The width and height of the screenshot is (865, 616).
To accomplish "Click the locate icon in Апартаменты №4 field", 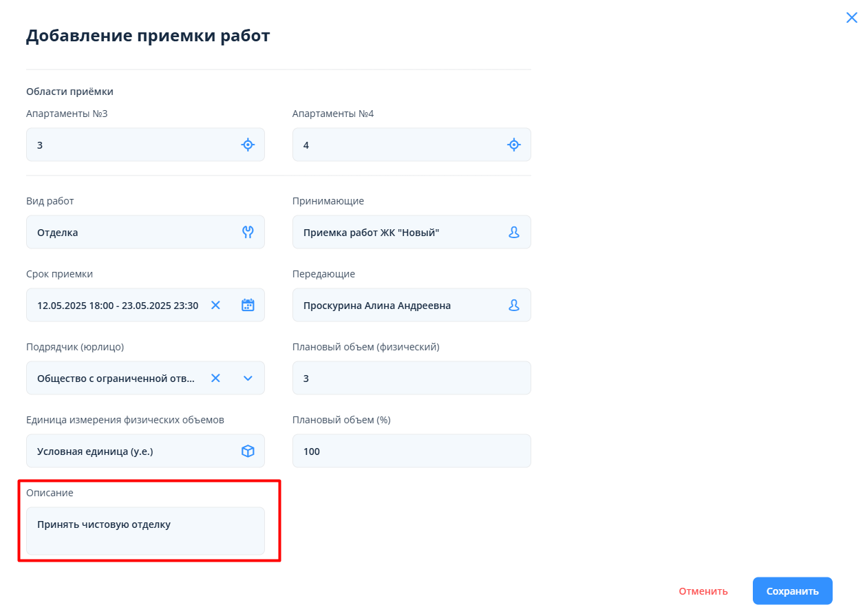I will pos(513,145).
